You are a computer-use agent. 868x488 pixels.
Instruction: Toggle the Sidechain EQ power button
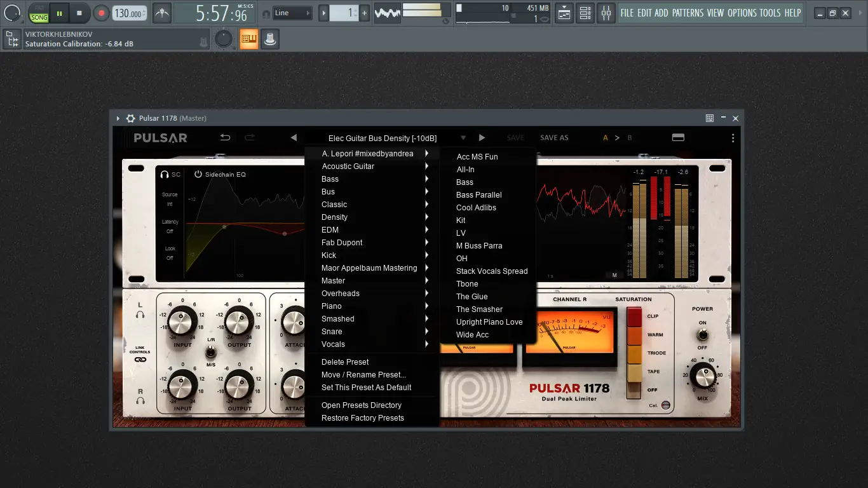198,174
